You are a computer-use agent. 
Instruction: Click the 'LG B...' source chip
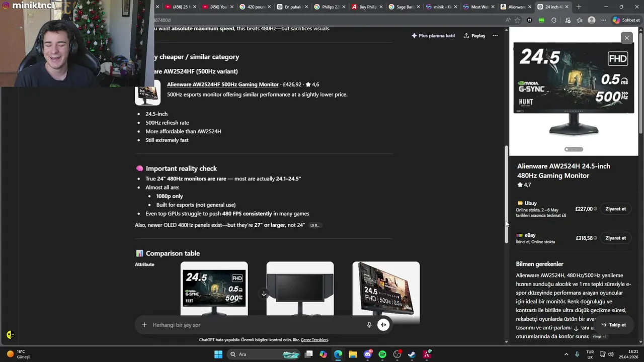coord(314,225)
